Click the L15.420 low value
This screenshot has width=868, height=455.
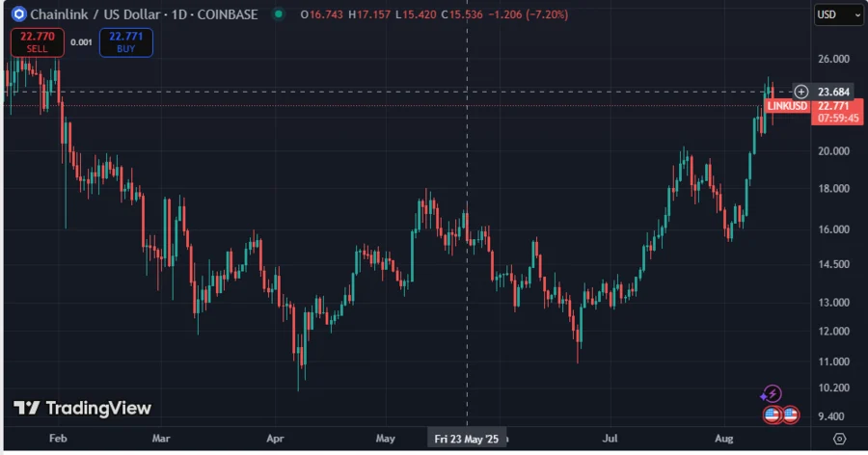pos(416,14)
